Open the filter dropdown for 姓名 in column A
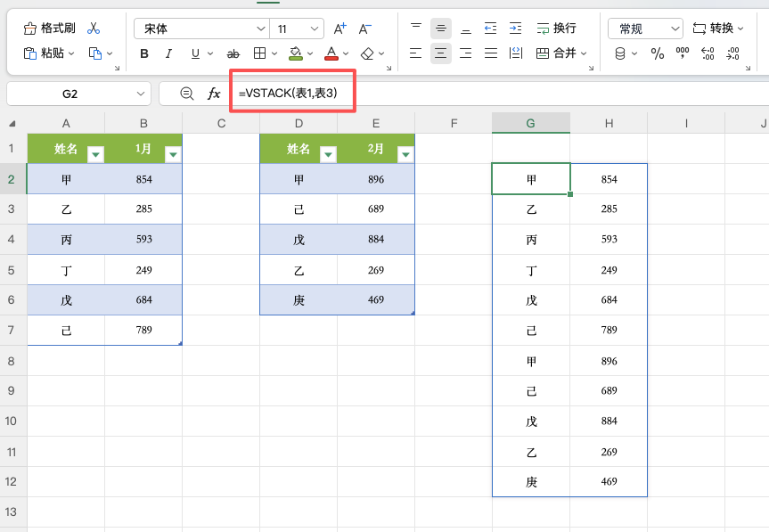Screen dimensions: 769x532 click(x=95, y=155)
